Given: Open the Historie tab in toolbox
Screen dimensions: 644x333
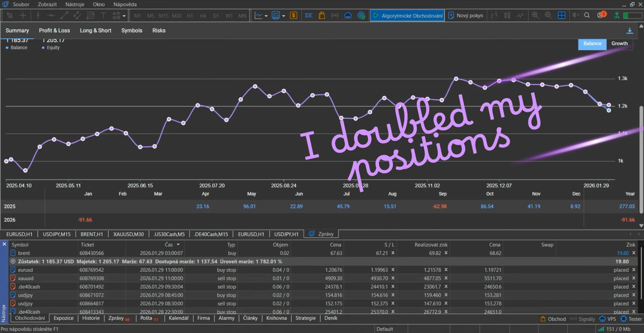Looking at the screenshot, I should click(91, 318).
